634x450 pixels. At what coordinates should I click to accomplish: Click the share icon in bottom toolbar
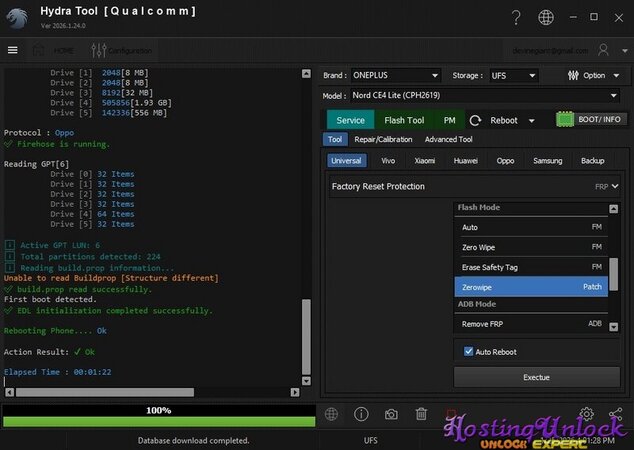[x=615, y=414]
